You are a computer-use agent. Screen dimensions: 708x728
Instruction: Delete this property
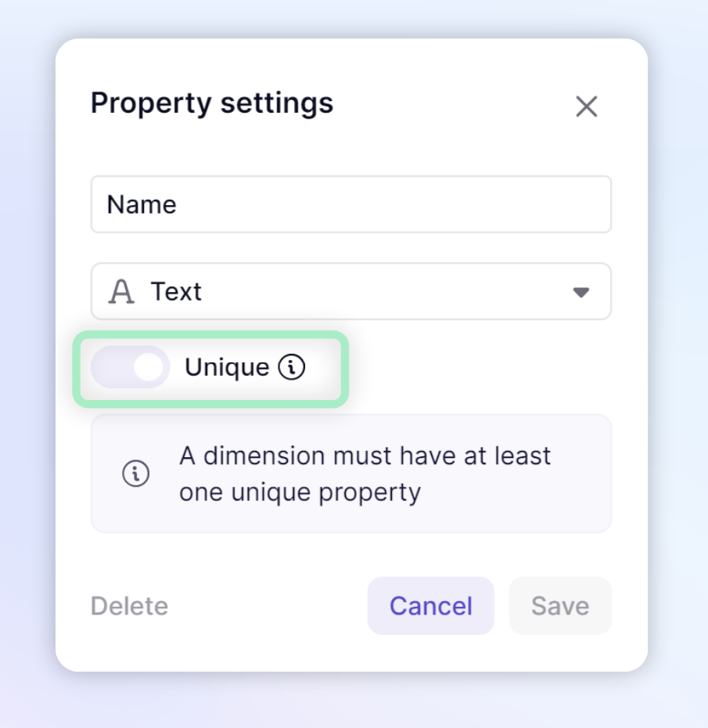[129, 606]
